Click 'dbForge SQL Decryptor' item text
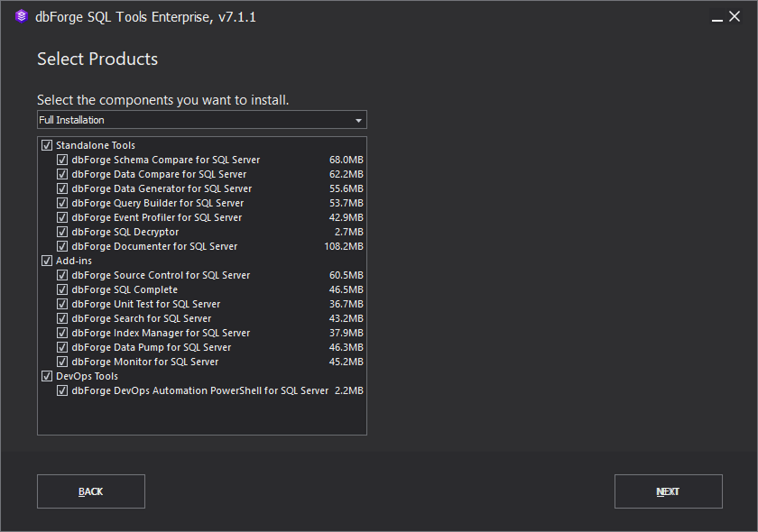The image size is (758, 532). point(125,233)
